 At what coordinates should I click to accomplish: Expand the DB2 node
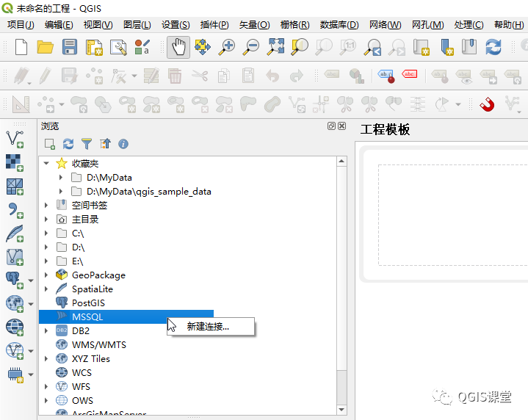(x=46, y=330)
